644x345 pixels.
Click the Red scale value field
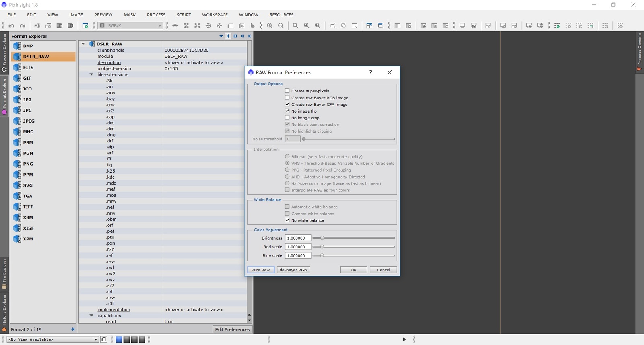pos(298,247)
